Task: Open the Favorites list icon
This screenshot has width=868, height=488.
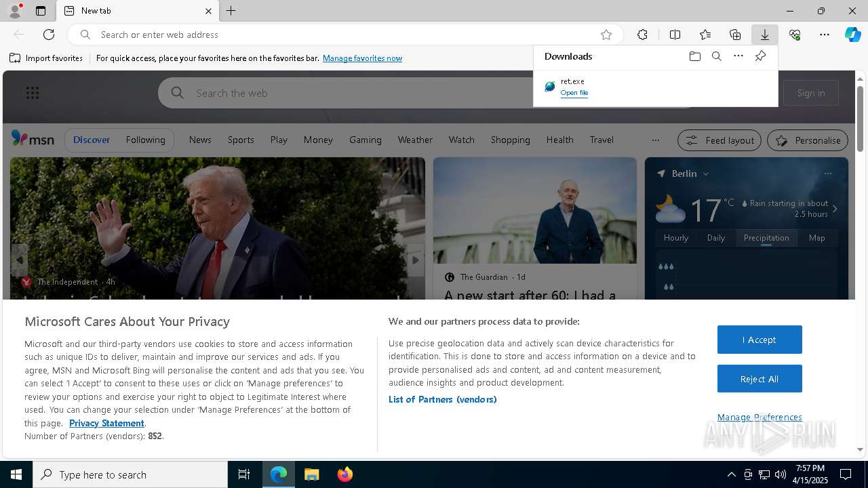Action: point(705,35)
